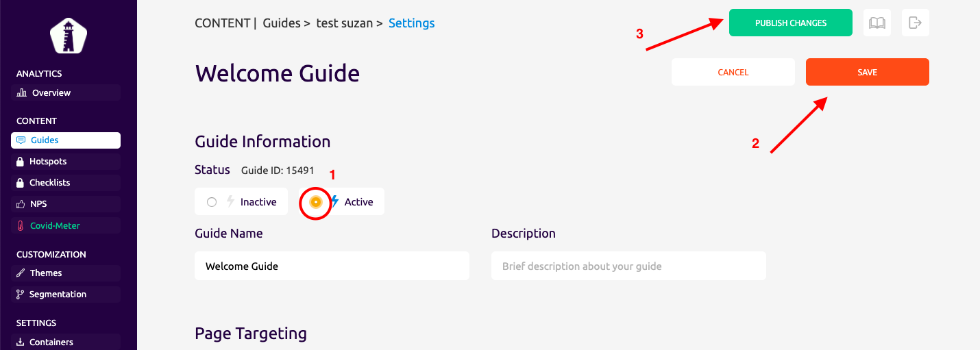Screen dimensions: 980x350
Task: Open the Guides menu item in the sidebar
Action: click(66, 140)
